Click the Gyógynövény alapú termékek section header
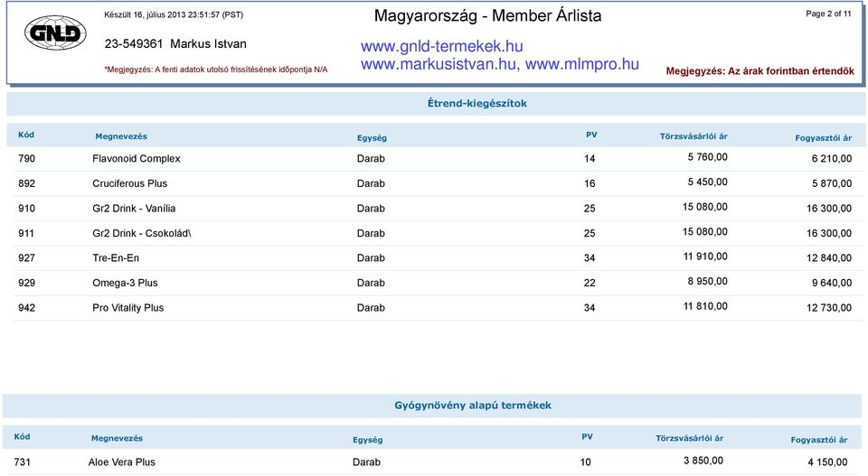The width and height of the screenshot is (868, 476). [x=473, y=406]
